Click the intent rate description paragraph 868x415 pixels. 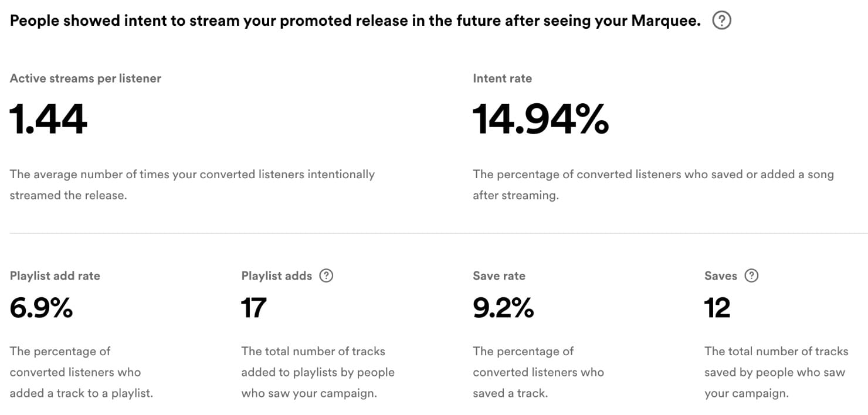coord(653,185)
